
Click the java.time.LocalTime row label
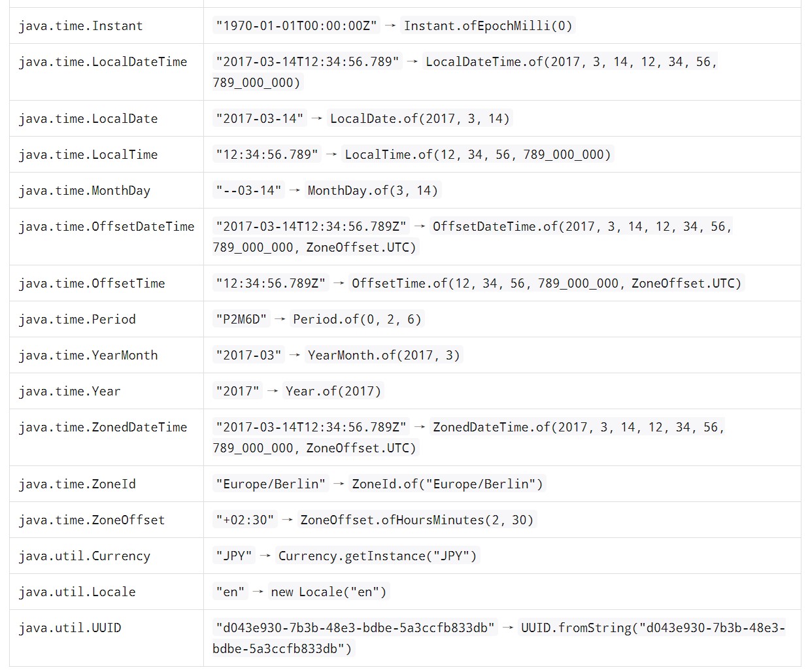88,155
